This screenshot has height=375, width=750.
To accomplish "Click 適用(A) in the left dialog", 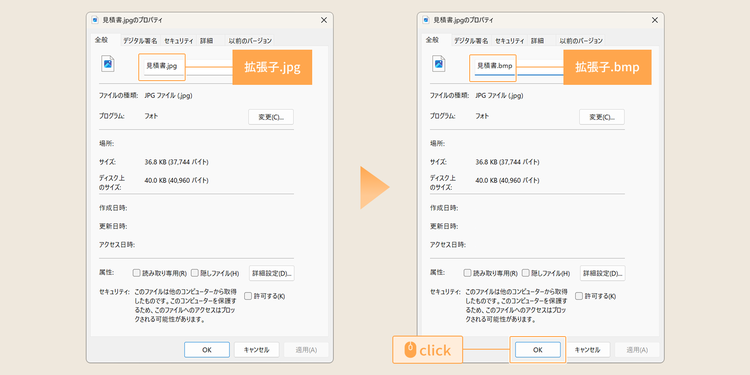I will click(306, 350).
